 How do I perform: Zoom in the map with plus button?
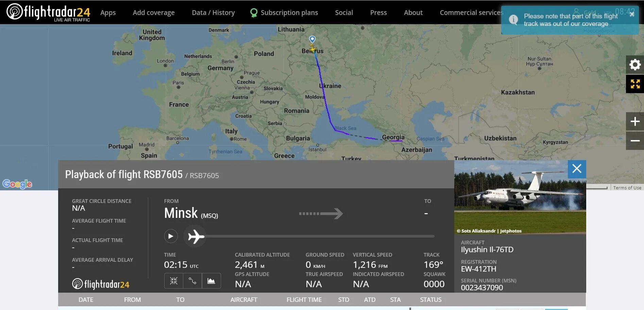click(635, 121)
